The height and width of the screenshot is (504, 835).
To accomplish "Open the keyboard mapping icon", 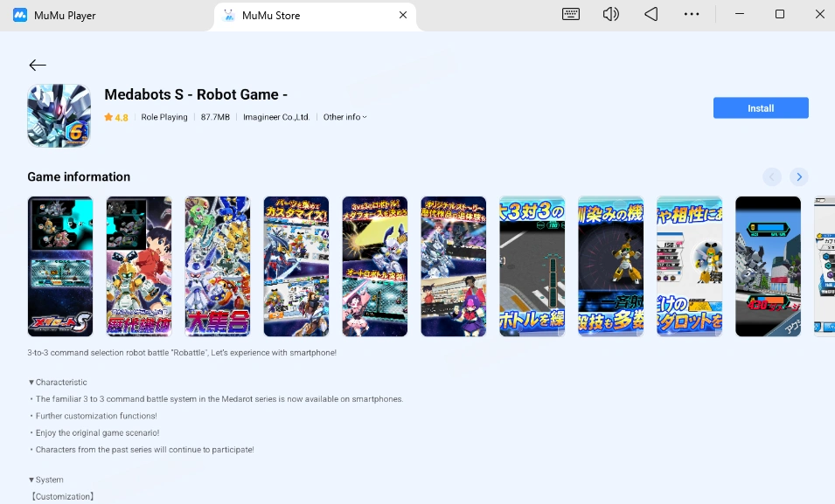I will (570, 14).
